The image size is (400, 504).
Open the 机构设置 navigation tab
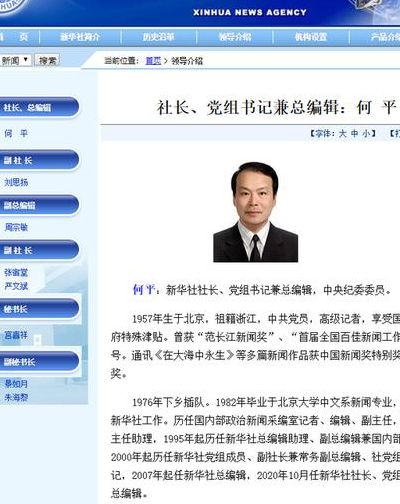coord(311,37)
